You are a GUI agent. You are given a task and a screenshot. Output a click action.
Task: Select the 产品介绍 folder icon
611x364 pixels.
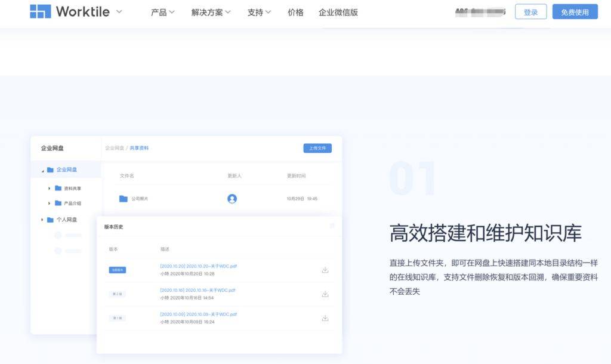point(58,203)
